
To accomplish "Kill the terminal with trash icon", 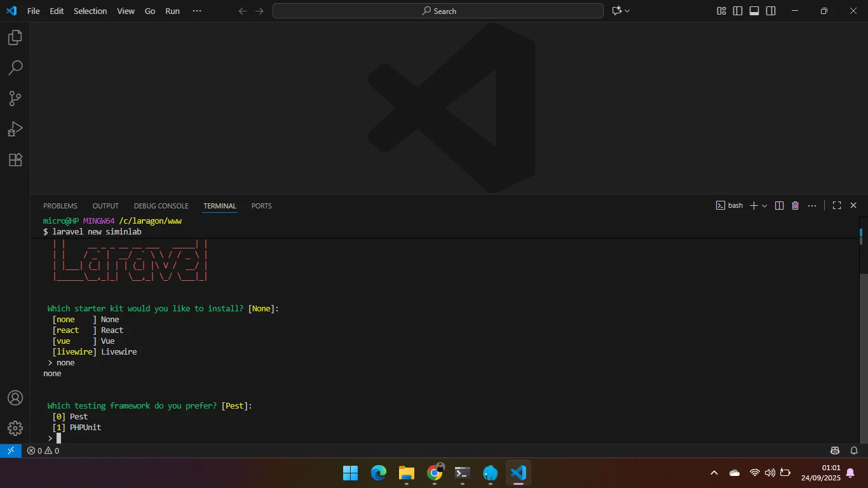I will click(795, 205).
